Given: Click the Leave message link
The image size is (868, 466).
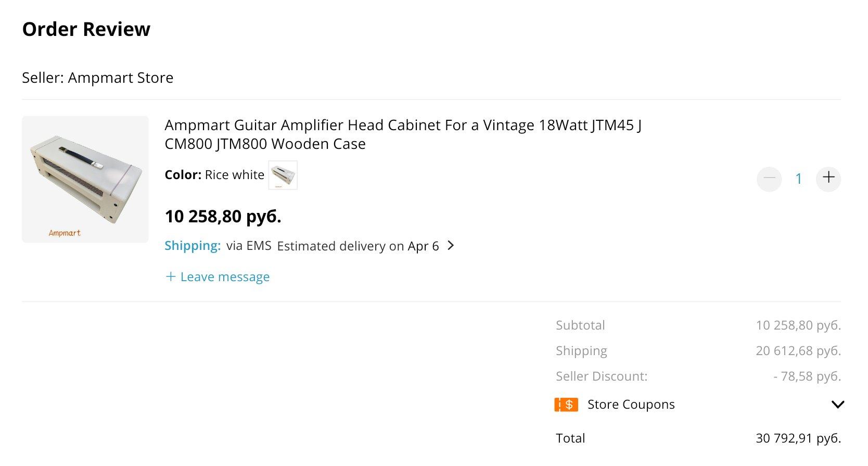Looking at the screenshot, I should [x=225, y=277].
